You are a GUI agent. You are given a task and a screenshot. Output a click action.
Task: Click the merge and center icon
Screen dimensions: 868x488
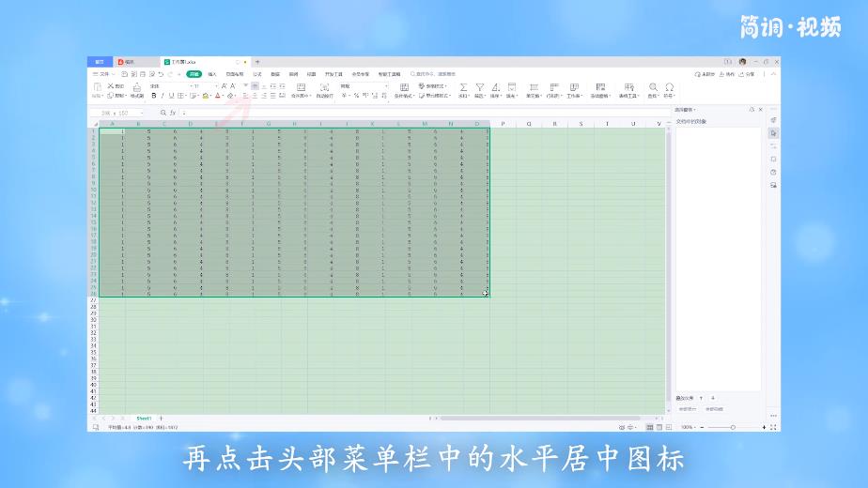click(301, 87)
